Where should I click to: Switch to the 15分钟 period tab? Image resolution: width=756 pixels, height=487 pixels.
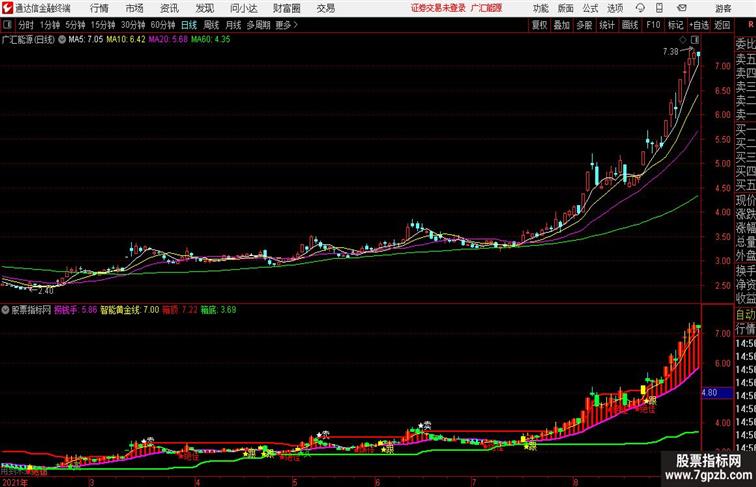point(103,25)
